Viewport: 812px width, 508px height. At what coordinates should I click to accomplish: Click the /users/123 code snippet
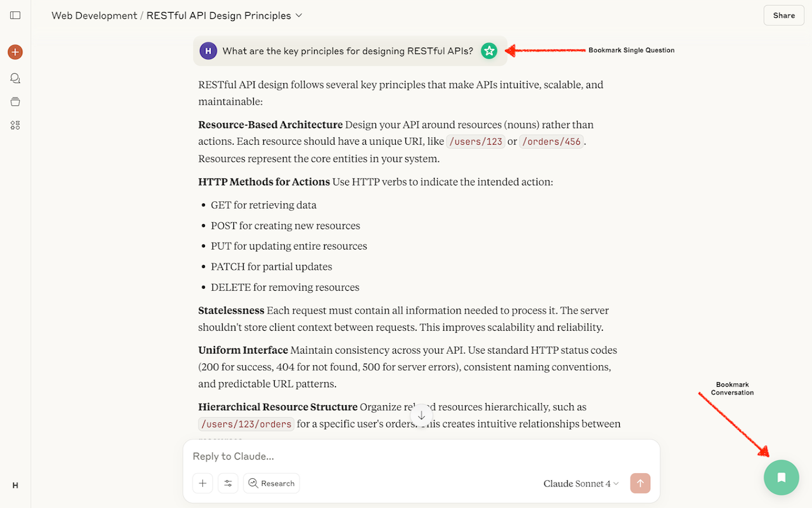pyautogui.click(x=476, y=142)
